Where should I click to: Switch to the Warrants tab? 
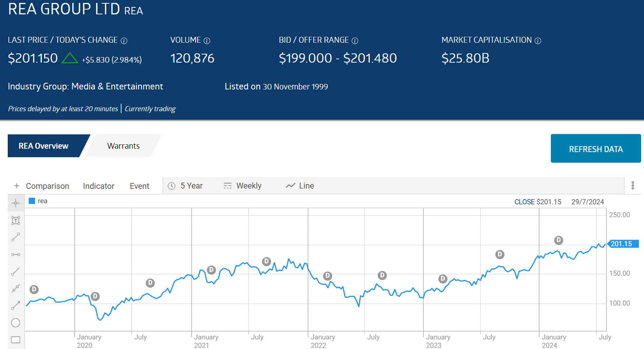123,146
